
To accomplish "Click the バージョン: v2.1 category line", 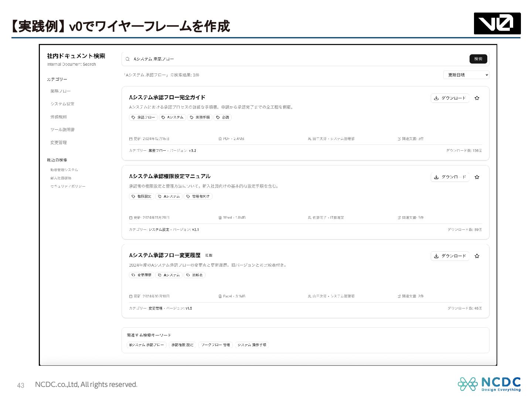I will (x=164, y=230).
